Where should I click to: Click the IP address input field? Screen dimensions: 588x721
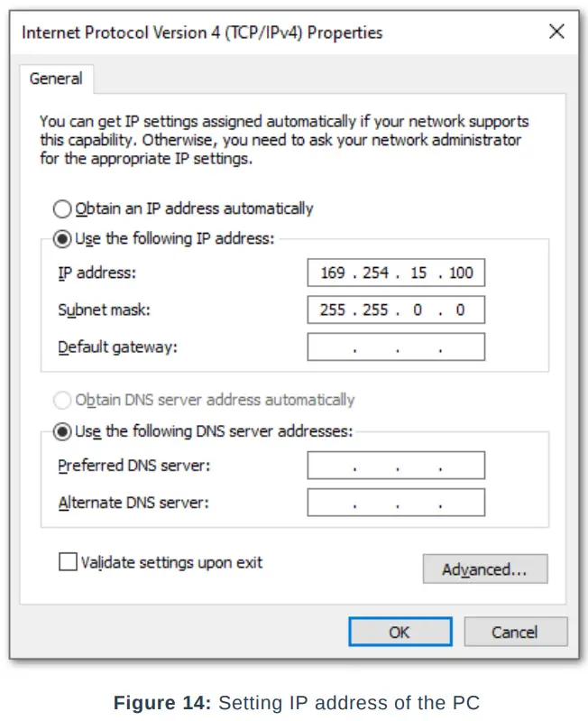(x=396, y=273)
